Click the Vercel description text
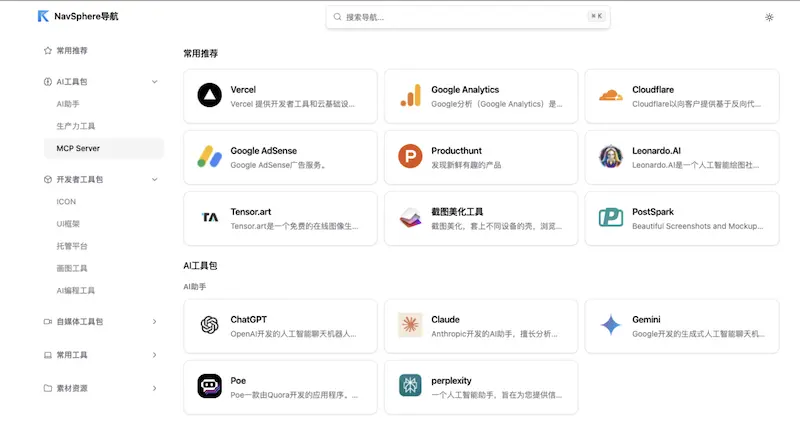 pyautogui.click(x=292, y=104)
